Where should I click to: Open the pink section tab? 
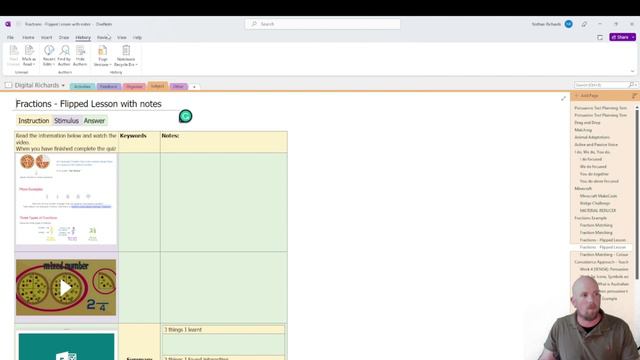134,87
